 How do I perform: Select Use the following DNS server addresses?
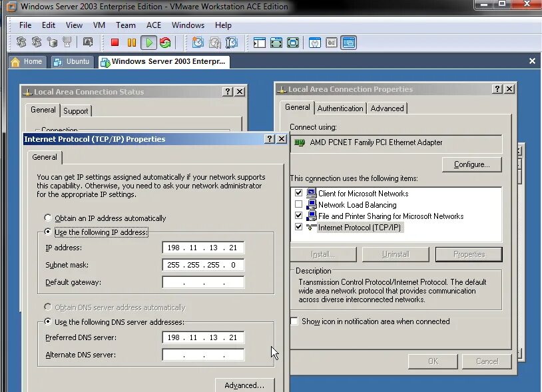(x=48, y=321)
